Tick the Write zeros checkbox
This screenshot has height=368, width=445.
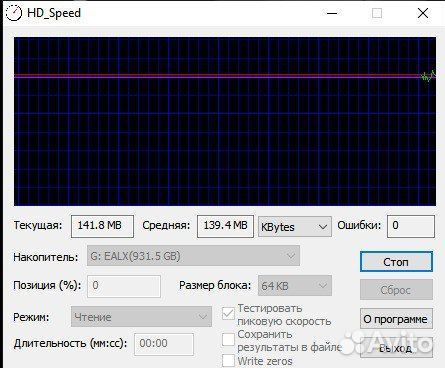[x=228, y=361]
